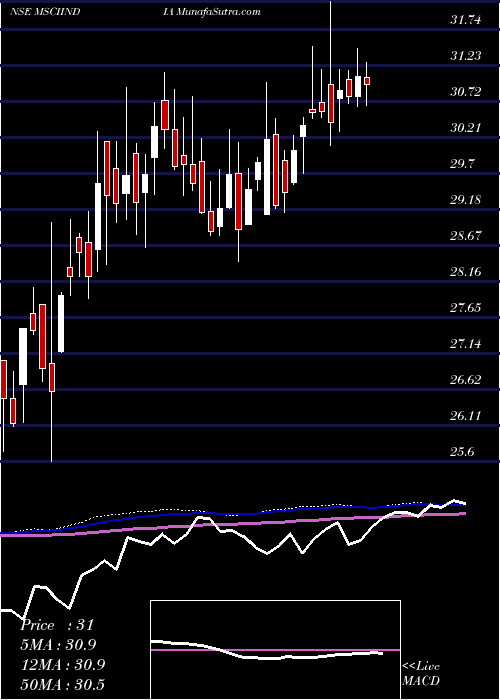Select the 27.14 price axis label

click(x=466, y=344)
